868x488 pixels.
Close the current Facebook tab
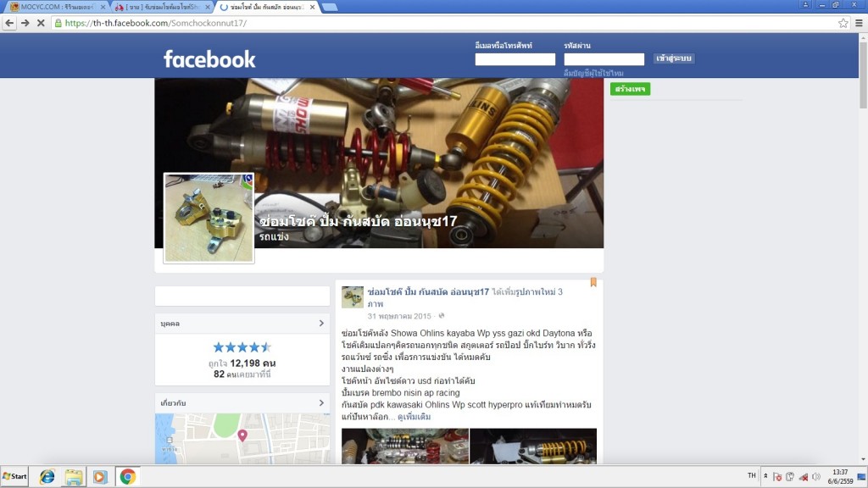pos(312,7)
